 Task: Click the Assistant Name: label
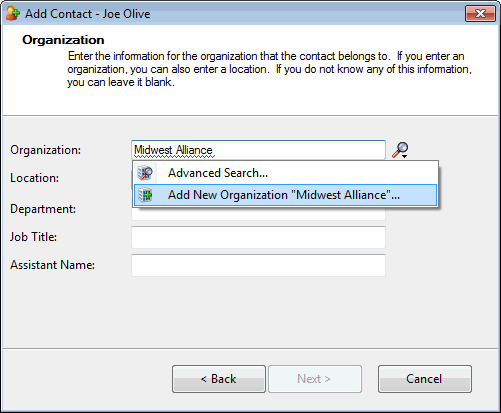tap(52, 265)
